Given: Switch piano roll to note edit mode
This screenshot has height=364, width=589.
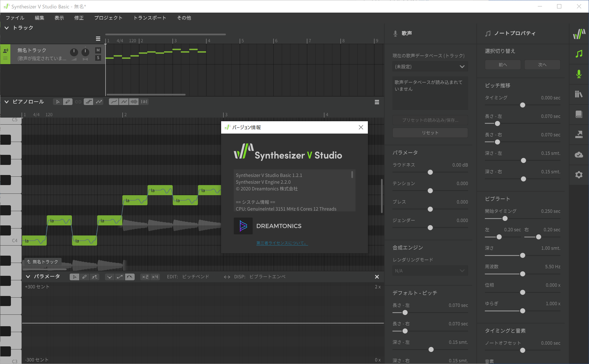Looking at the screenshot, I should [x=88, y=102].
